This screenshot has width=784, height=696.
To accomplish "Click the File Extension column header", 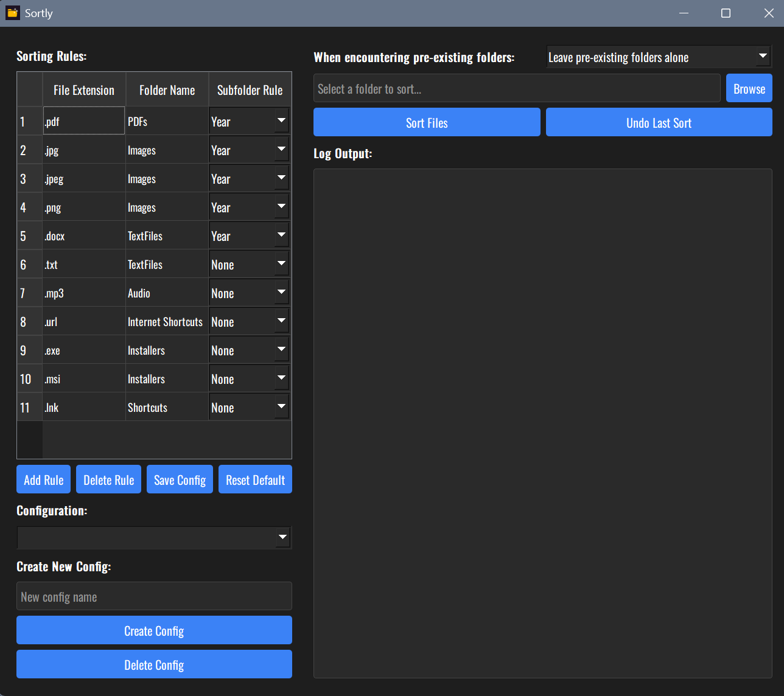I will [x=84, y=89].
